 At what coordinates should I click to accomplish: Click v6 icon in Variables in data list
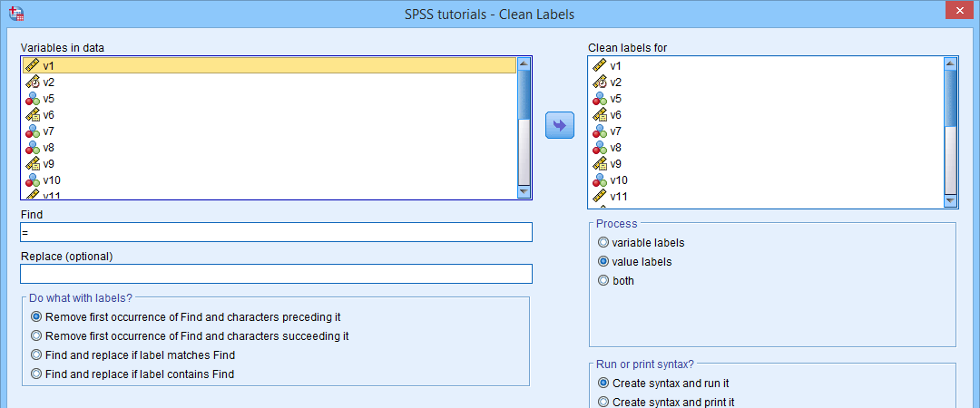tap(32, 115)
